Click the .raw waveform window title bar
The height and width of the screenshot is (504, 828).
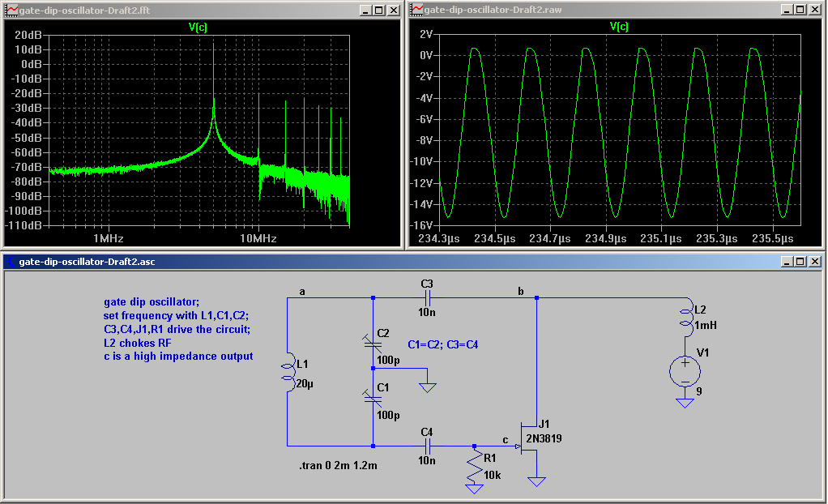click(x=616, y=10)
